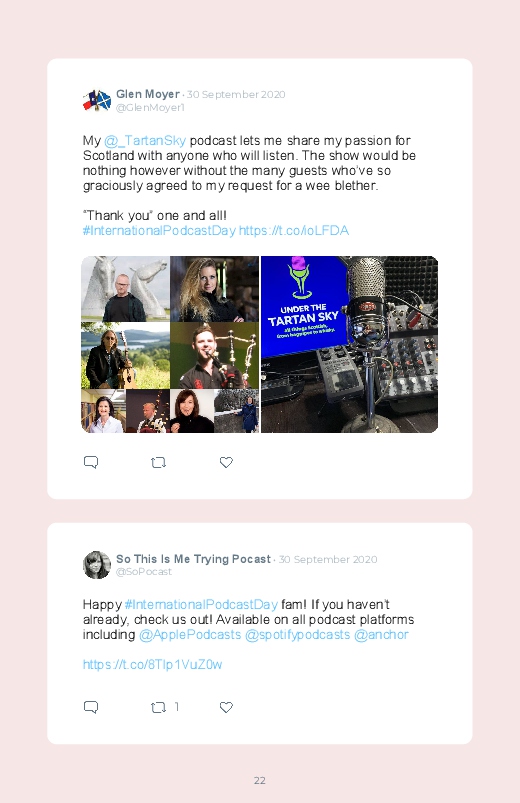Open the @_TartanSky mention link
520x803 pixels.
pyautogui.click(x=145, y=140)
